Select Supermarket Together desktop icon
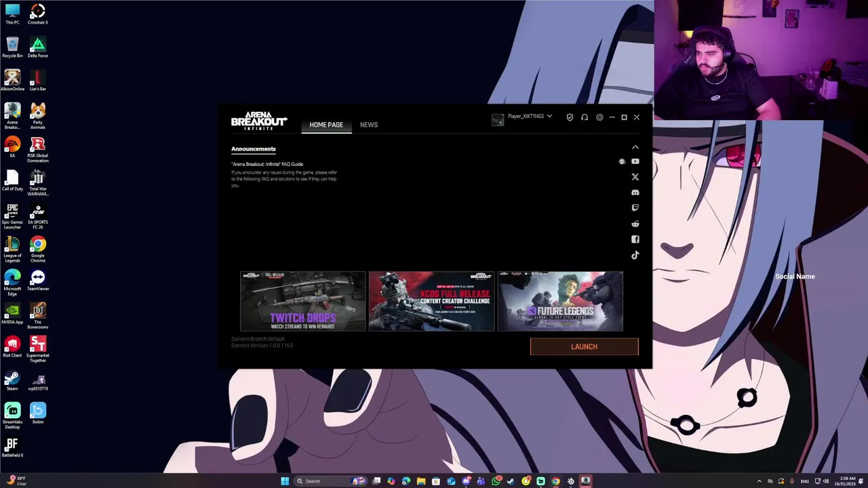This screenshot has height=488, width=868. 38,349
